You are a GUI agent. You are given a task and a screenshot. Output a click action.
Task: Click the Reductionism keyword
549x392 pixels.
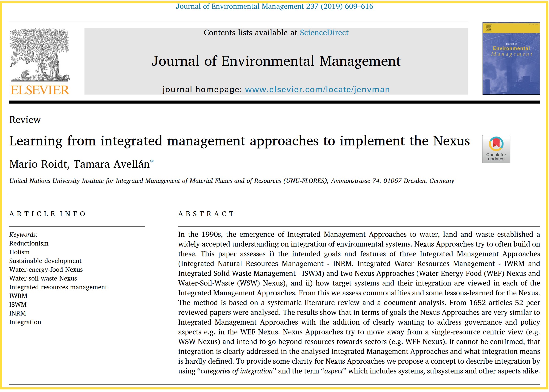(x=29, y=243)
